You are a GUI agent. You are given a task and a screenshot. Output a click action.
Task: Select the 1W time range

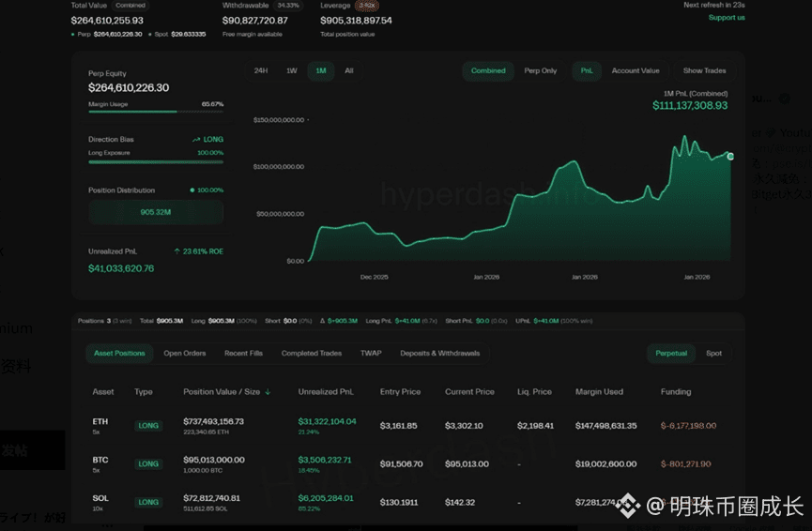coord(291,71)
